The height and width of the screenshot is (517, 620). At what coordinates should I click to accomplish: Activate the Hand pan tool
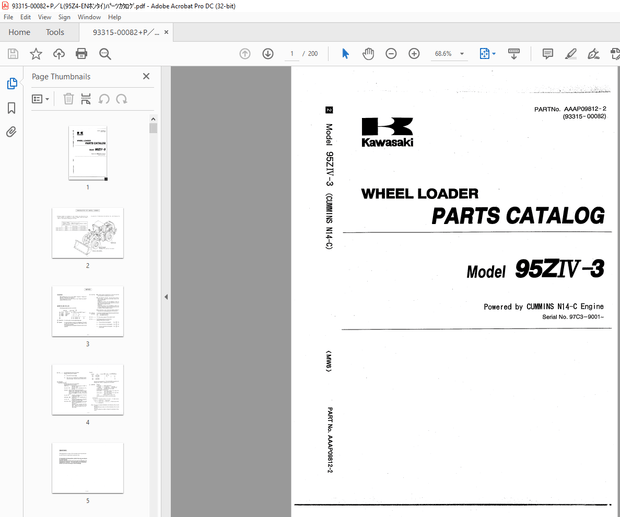368,53
